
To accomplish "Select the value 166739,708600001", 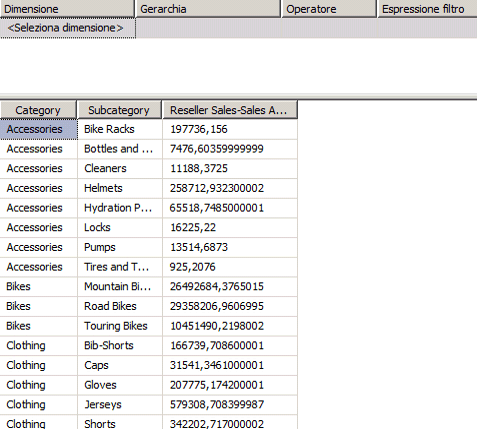I will click(x=230, y=346).
